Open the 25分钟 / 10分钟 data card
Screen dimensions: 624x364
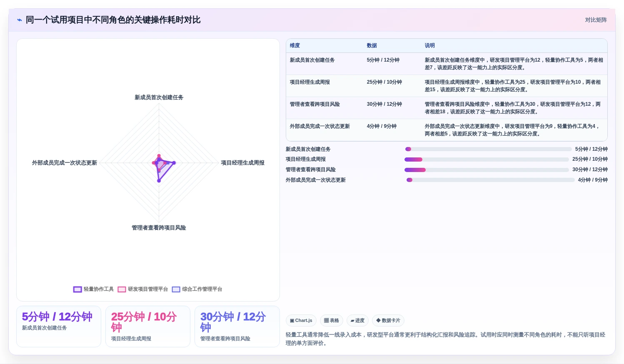[148, 327]
